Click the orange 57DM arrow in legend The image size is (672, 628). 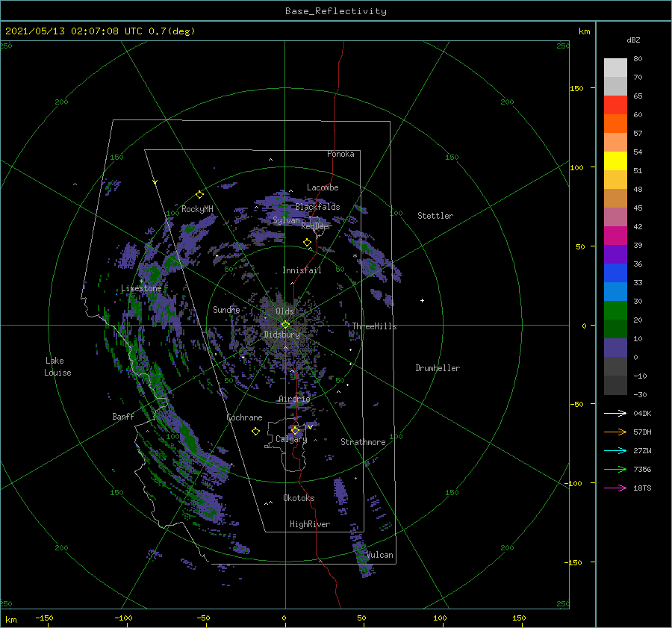pyautogui.click(x=615, y=432)
